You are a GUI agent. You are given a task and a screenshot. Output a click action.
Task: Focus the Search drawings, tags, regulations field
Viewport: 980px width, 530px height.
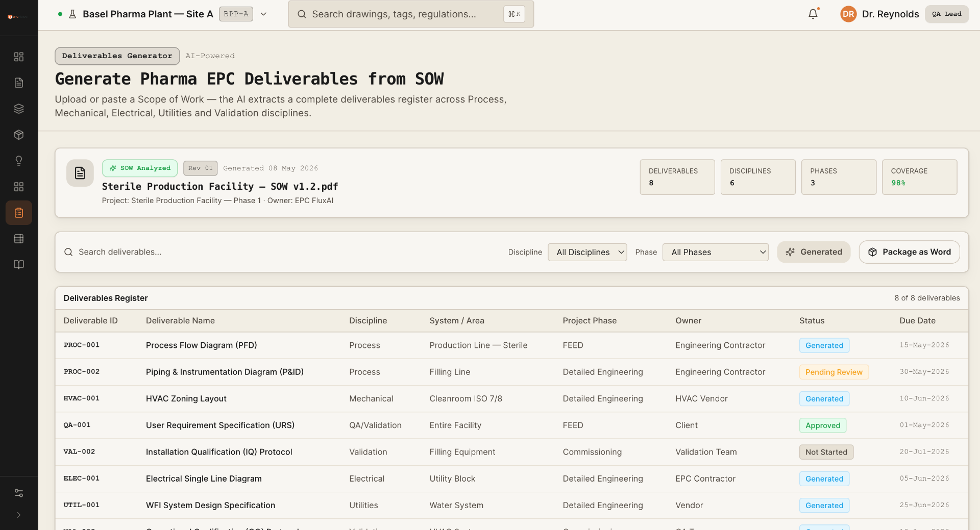[411, 14]
